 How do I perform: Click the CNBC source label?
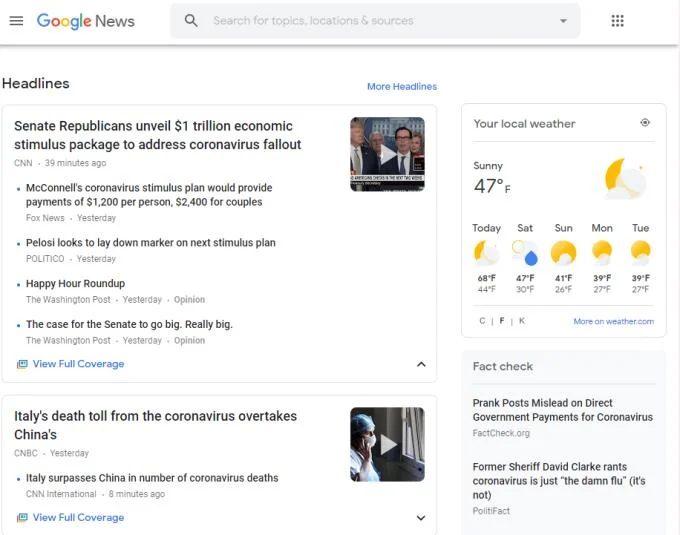tap(26, 453)
